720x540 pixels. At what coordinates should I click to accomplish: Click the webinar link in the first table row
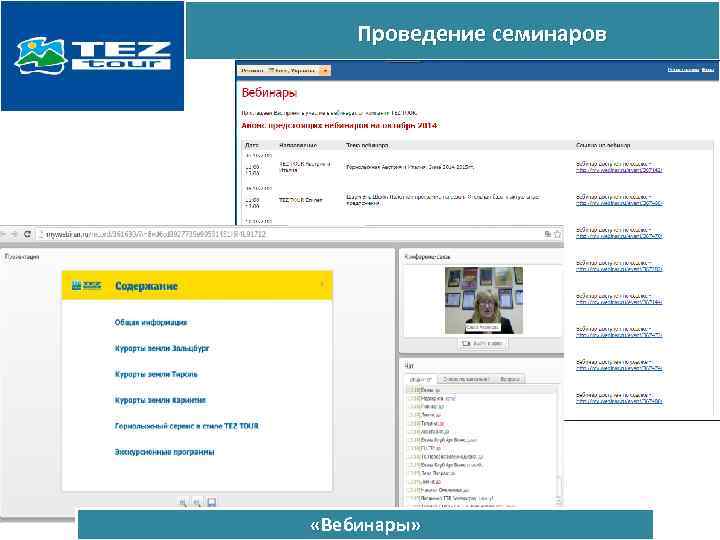pyautogui.click(x=619, y=170)
